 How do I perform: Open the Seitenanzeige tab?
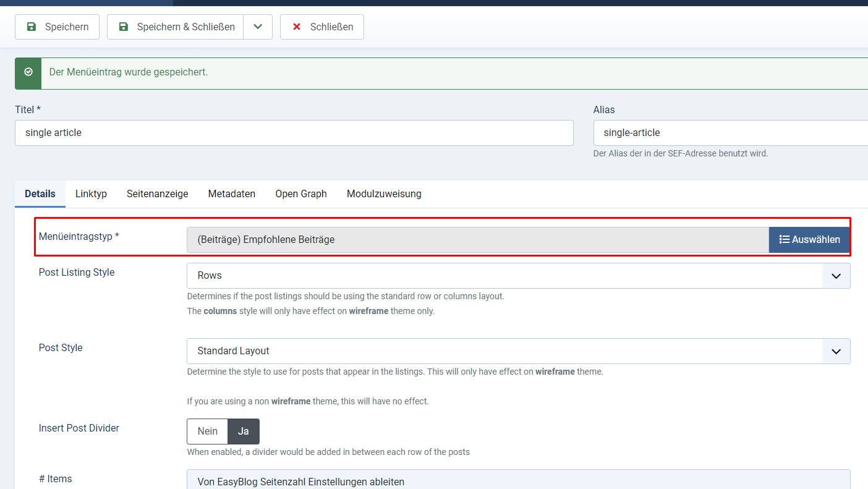(x=158, y=194)
